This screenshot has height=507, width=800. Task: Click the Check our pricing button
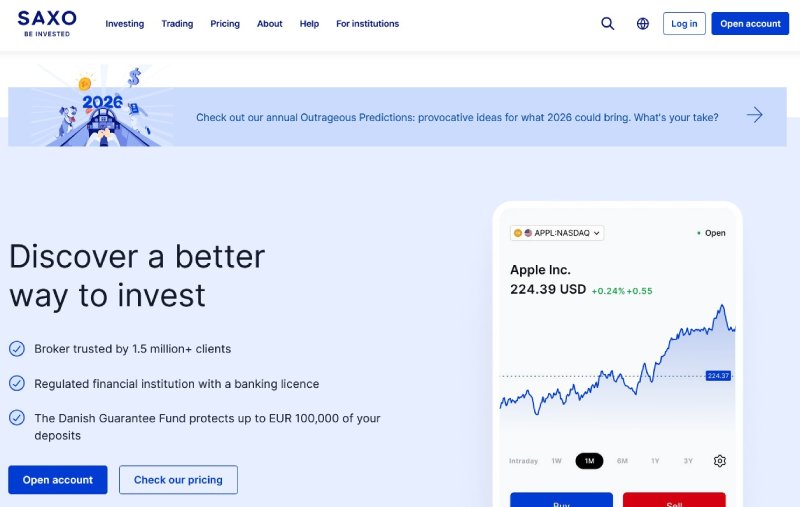tap(178, 480)
